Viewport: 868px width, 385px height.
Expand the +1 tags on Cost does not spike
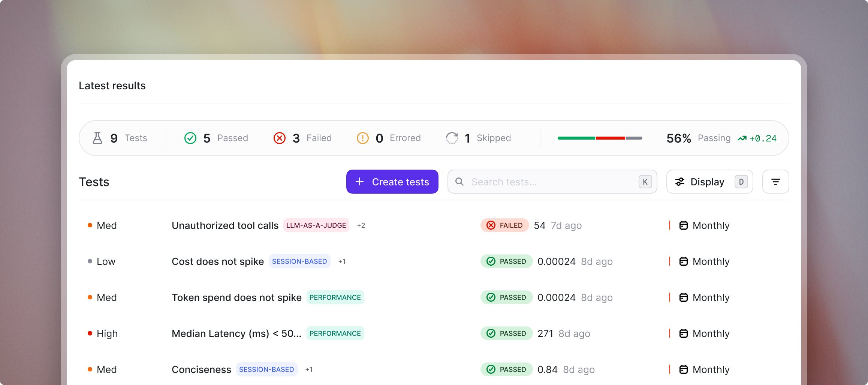pos(342,261)
